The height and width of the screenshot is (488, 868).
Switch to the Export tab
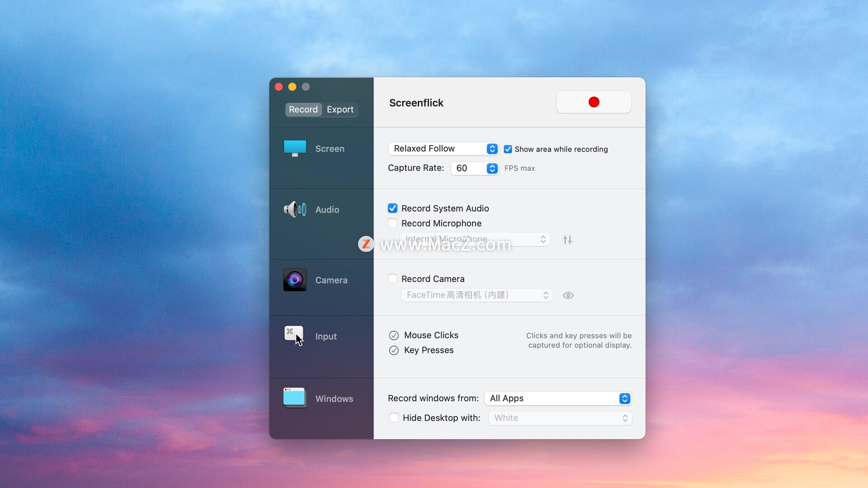[x=340, y=109]
